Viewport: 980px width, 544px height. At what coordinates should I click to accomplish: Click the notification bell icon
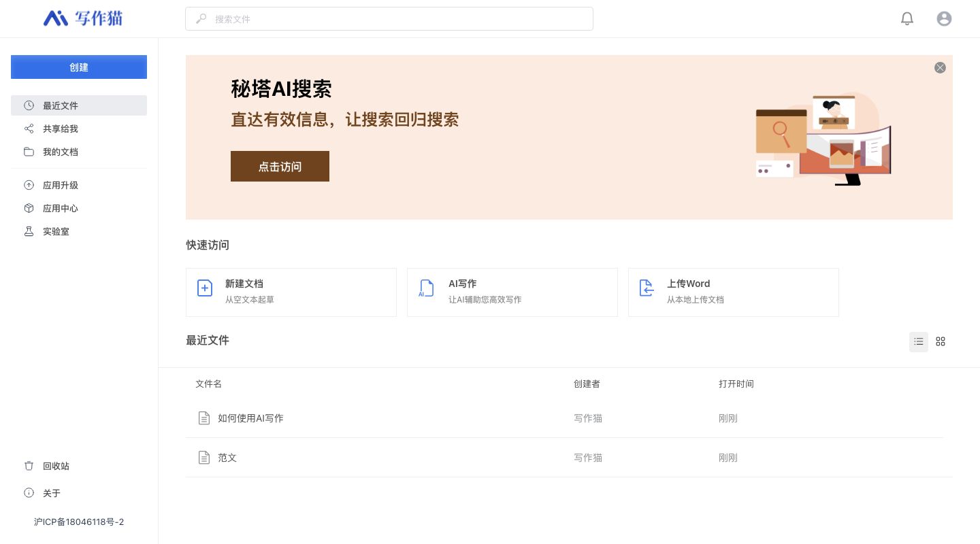tap(906, 19)
